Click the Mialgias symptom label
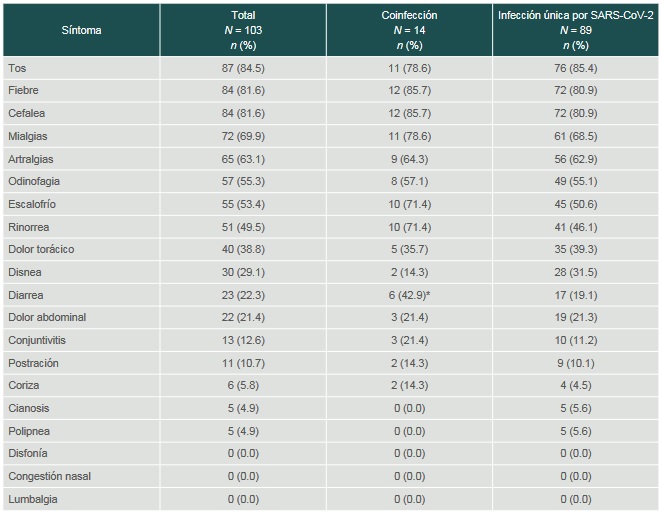 coord(27,136)
